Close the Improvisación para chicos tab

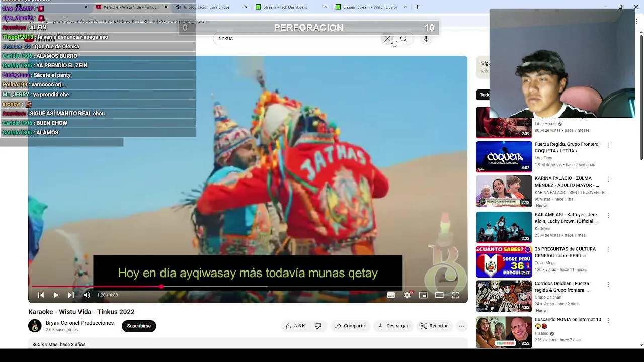(x=246, y=7)
